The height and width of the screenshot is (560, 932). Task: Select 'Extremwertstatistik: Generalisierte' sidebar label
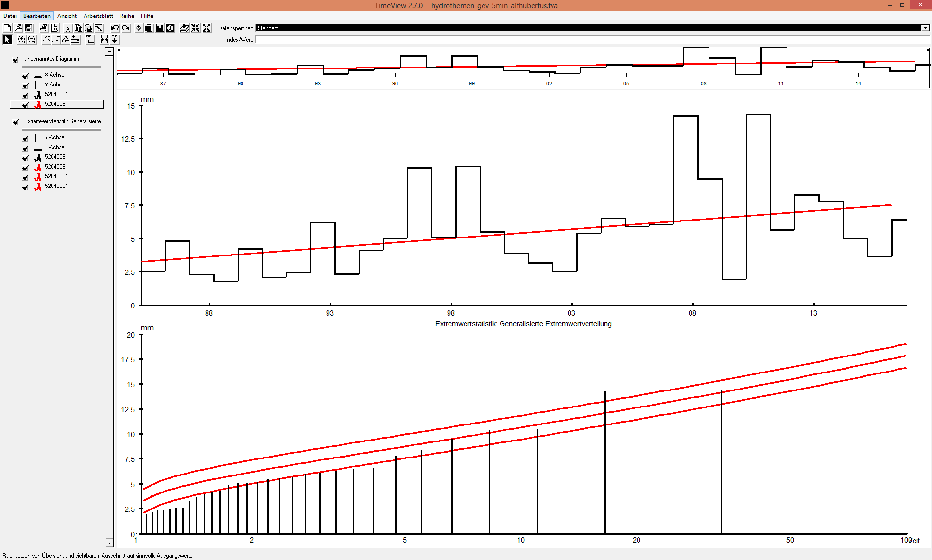point(64,121)
